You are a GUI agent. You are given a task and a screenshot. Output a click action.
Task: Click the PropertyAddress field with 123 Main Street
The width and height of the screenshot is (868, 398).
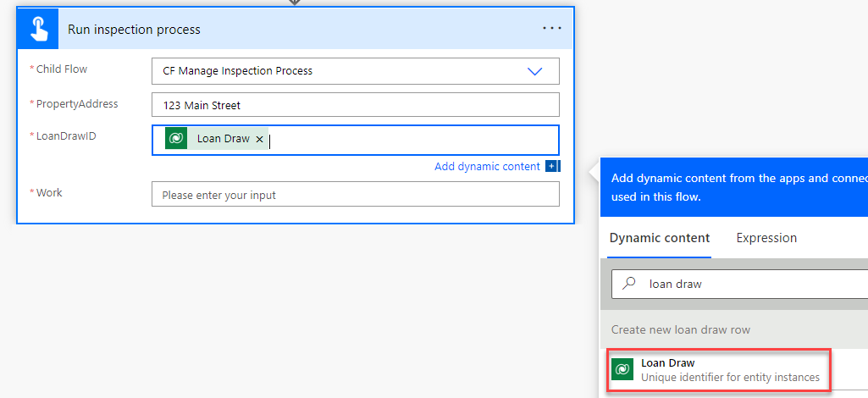[x=355, y=105]
